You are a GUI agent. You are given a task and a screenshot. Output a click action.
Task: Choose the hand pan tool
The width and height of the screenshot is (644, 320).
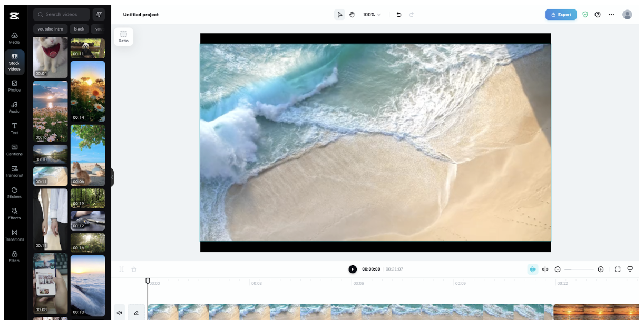pos(352,15)
